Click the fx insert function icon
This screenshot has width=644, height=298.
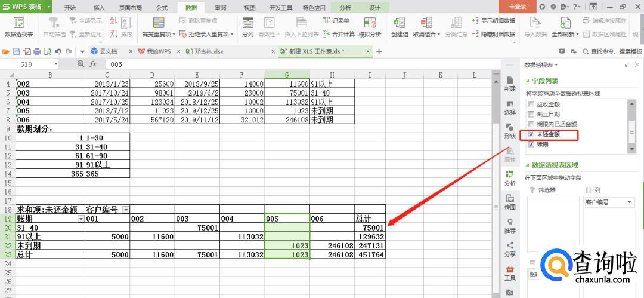[93, 64]
